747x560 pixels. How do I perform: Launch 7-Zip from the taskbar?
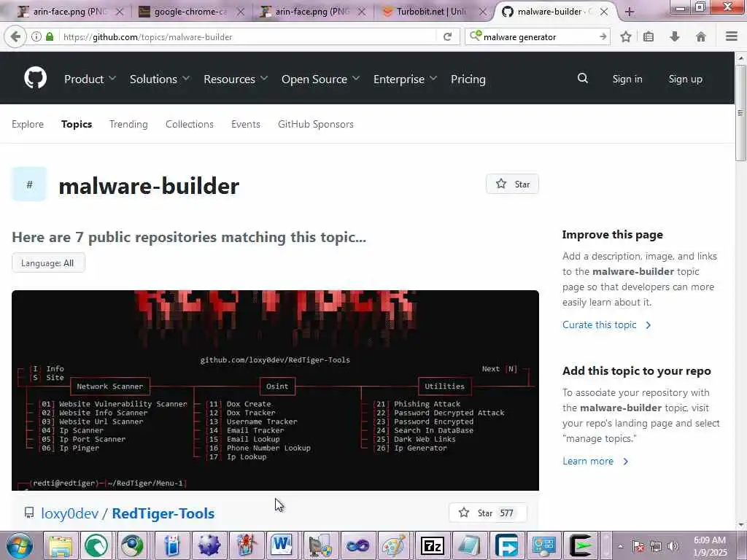click(x=433, y=545)
